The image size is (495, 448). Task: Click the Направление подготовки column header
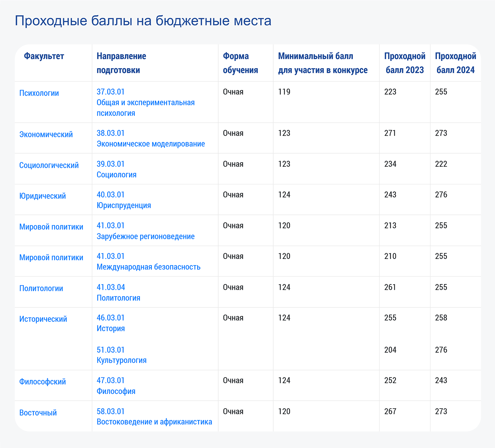point(121,63)
